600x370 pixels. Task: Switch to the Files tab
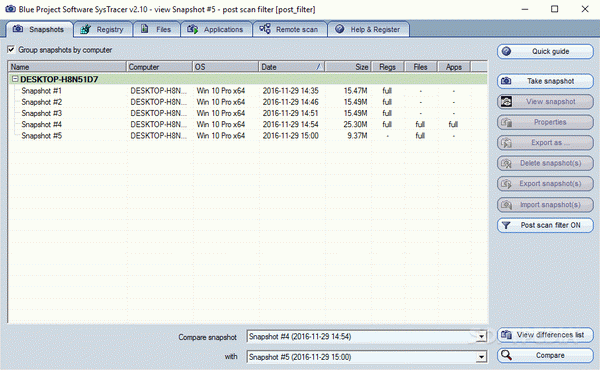tap(157, 29)
